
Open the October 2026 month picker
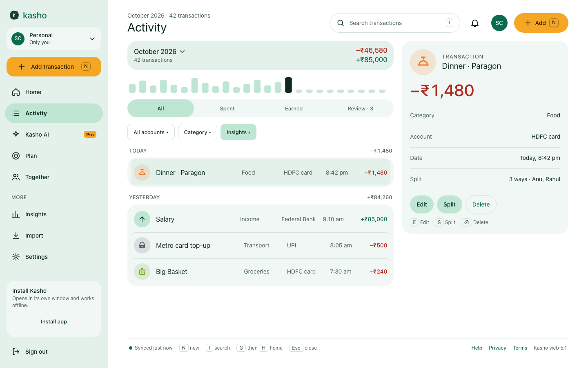pyautogui.click(x=159, y=52)
